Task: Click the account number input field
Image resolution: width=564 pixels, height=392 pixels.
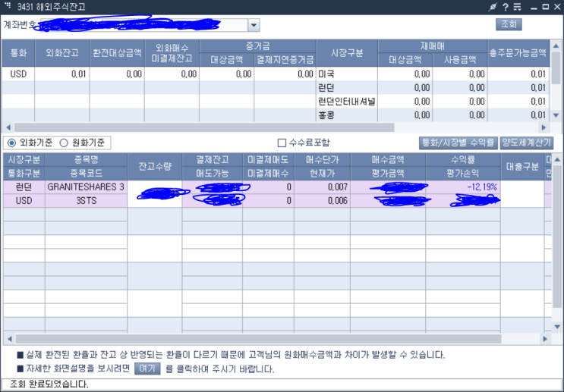Action: point(144,25)
